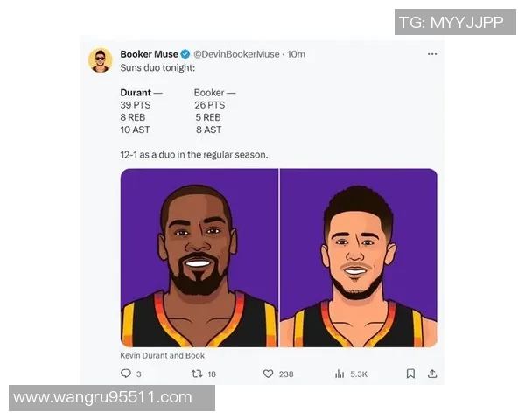Like the tweet with heart icon

pyautogui.click(x=269, y=374)
